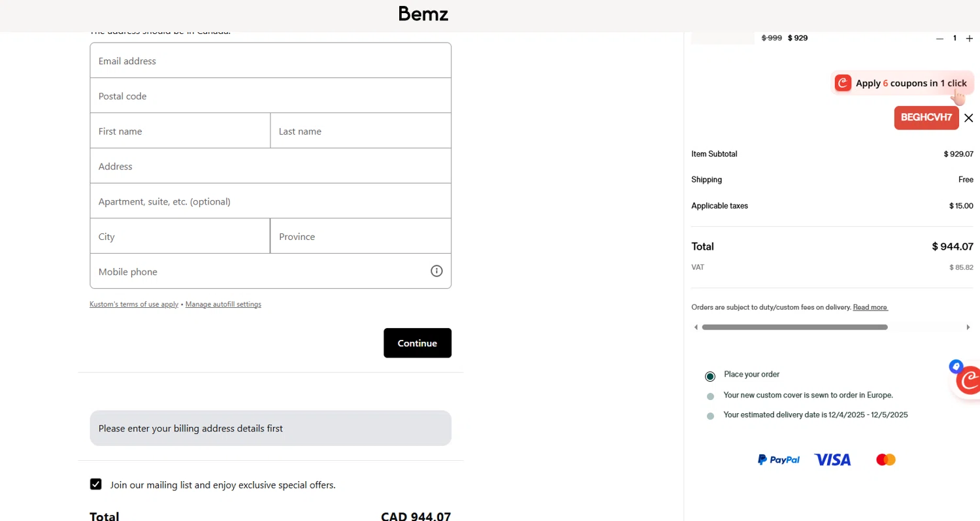
Task: Remove the BEGHCVH7 coupon code
Action: [x=968, y=118]
